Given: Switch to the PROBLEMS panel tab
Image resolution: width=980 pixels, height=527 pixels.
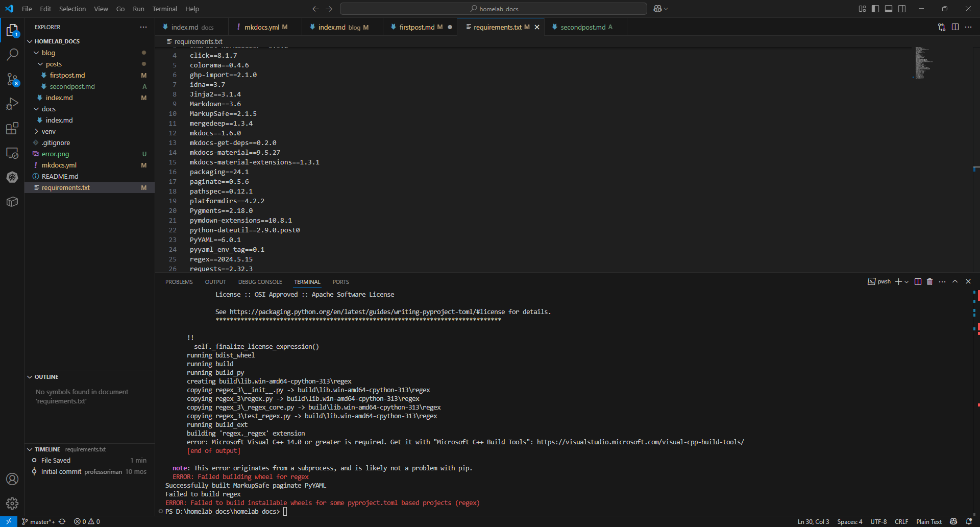Looking at the screenshot, I should (179, 282).
